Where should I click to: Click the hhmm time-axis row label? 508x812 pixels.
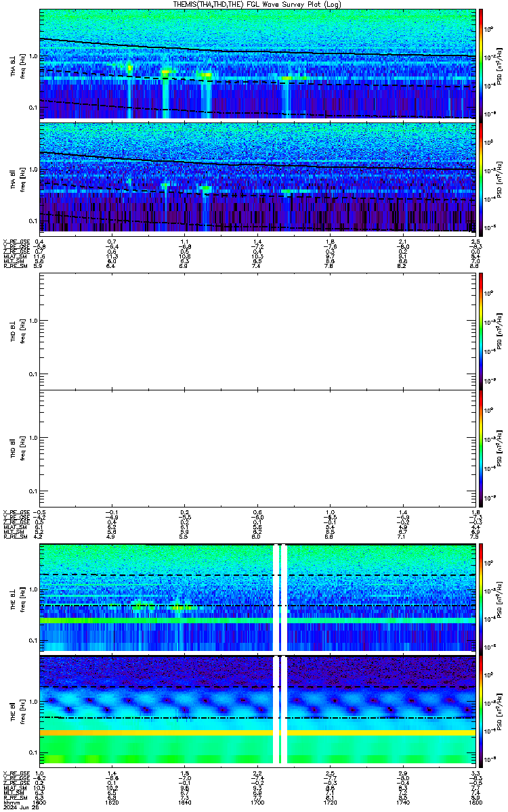point(10,803)
